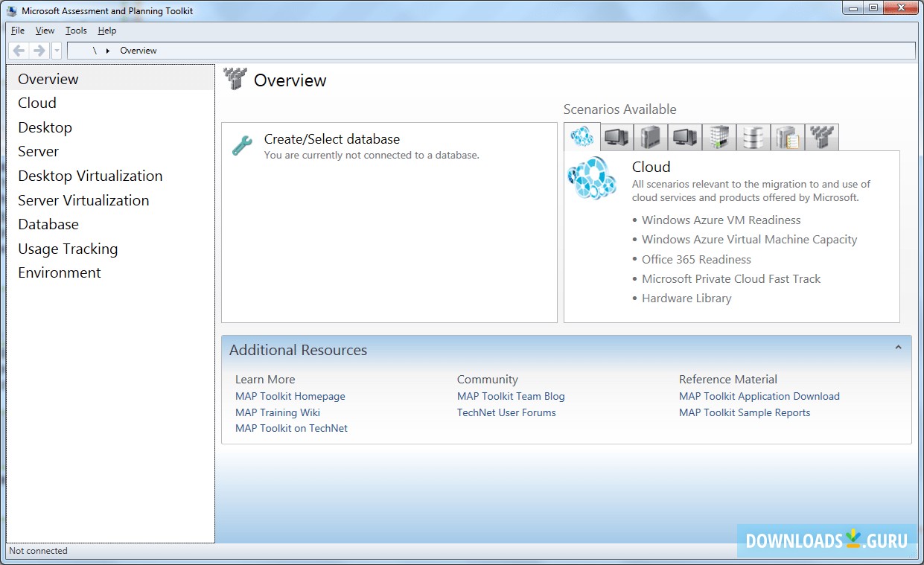Image resolution: width=924 pixels, height=565 pixels.
Task: Open the Tools menu
Action: coord(76,31)
